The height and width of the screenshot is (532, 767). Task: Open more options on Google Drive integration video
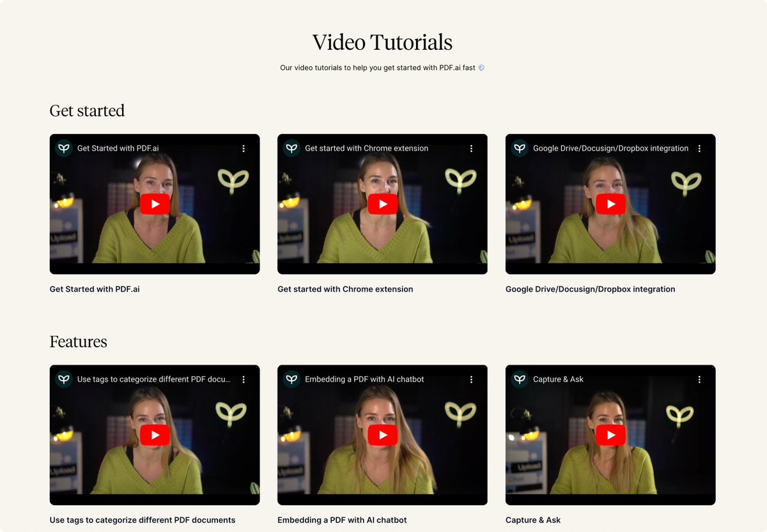pyautogui.click(x=699, y=148)
